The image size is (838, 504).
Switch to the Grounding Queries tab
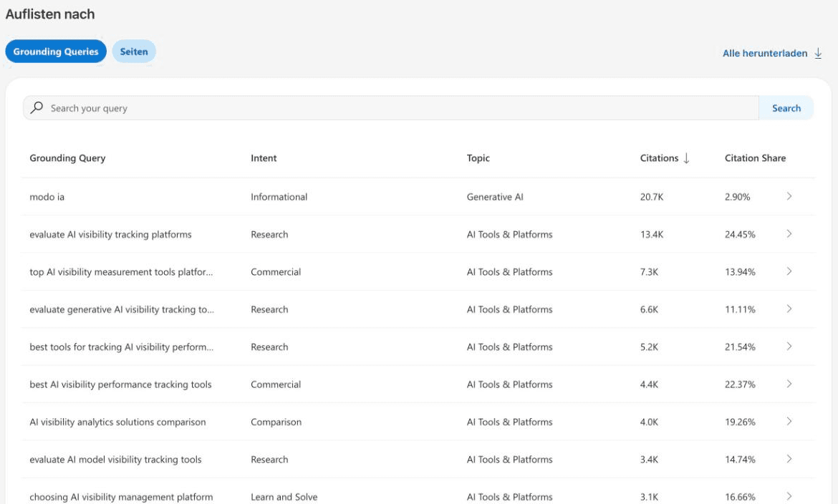tap(56, 52)
